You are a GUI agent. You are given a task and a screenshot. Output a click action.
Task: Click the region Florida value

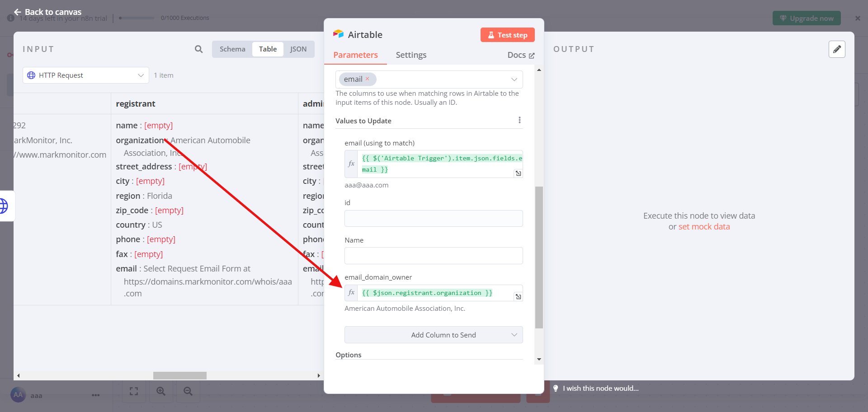(x=159, y=196)
